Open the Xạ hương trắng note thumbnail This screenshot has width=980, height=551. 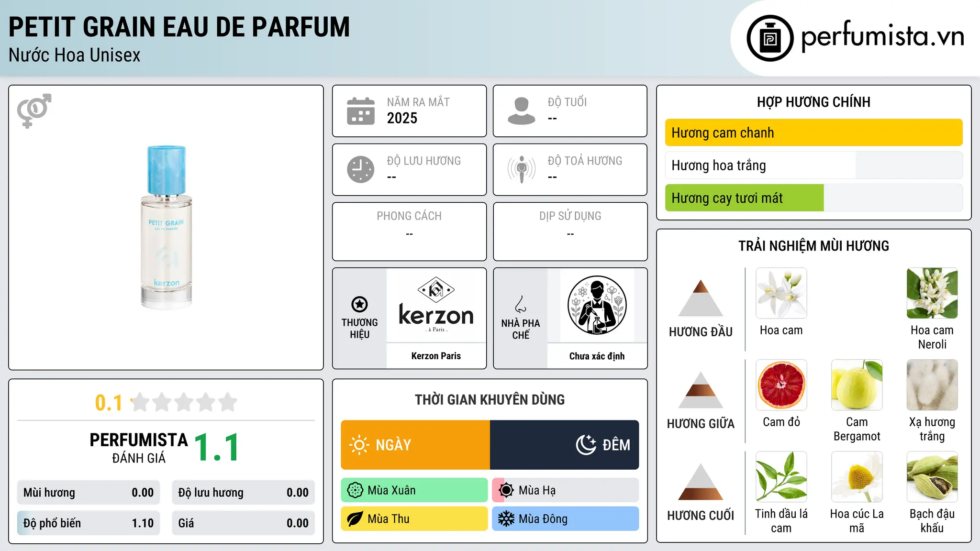932,385
